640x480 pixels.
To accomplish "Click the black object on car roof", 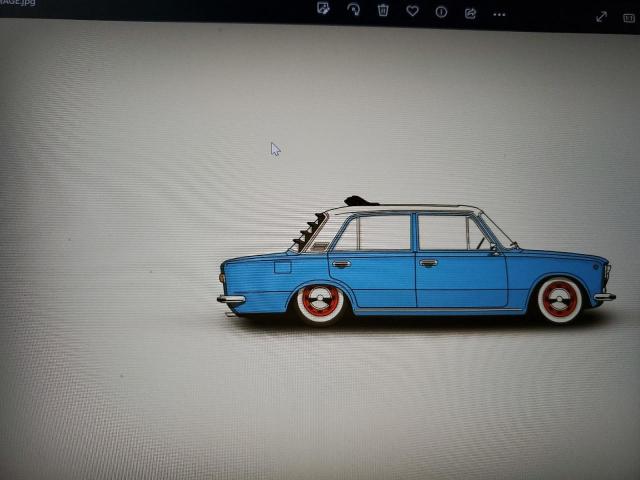I will point(360,201).
